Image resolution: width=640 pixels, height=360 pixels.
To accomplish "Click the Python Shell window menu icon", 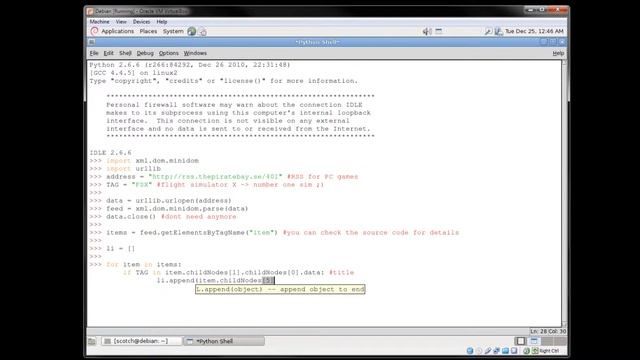I will pyautogui.click(x=92, y=42).
